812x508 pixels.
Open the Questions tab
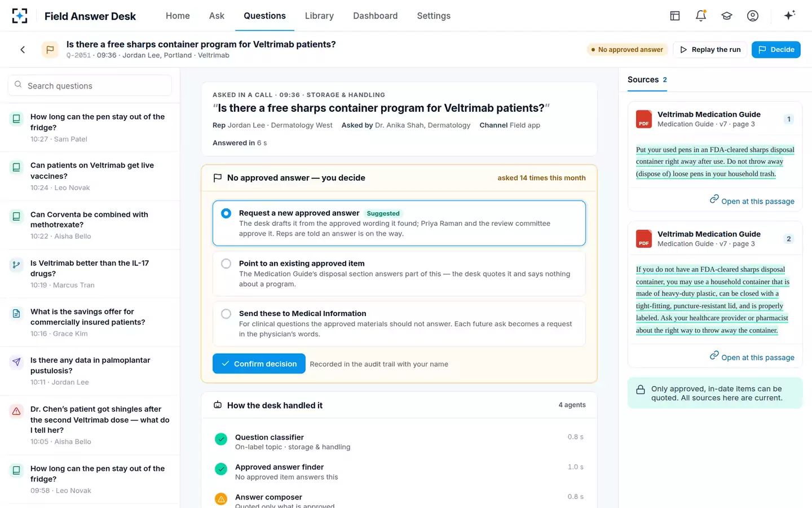click(x=264, y=16)
